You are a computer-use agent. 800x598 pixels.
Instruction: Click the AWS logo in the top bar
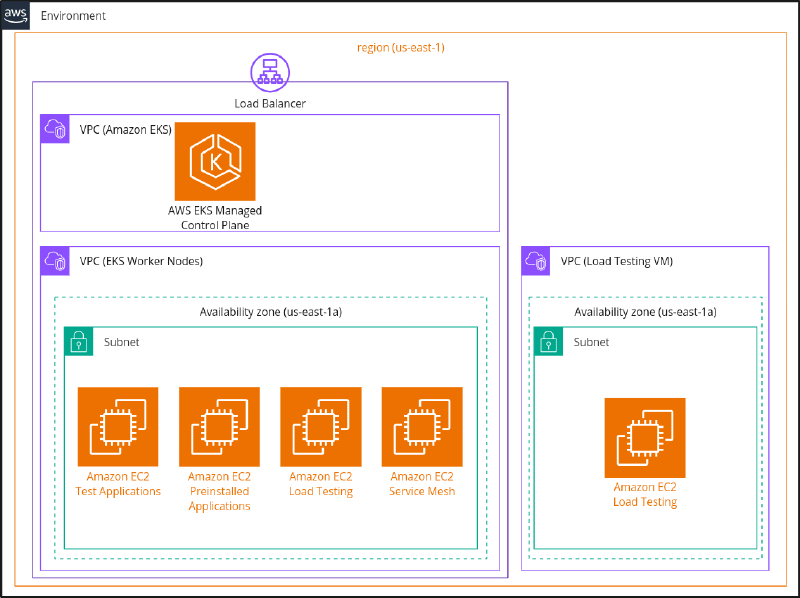14,15
